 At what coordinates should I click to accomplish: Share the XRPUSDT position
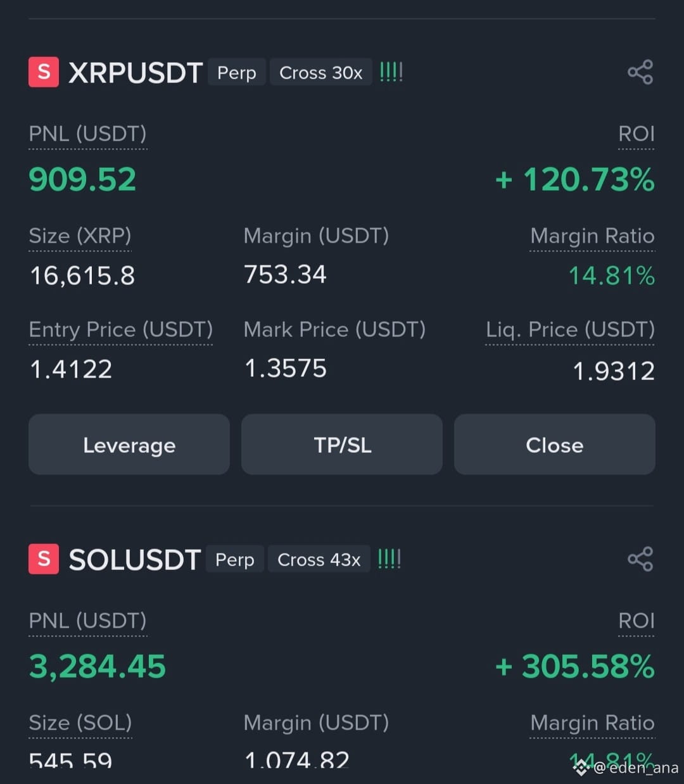click(640, 72)
